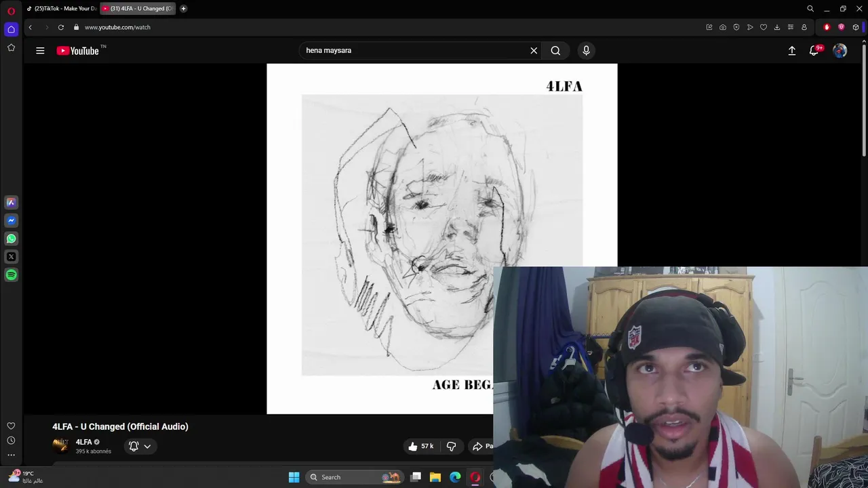This screenshot has width=868, height=488.
Task: Open YouTube notifications bell
Action: click(x=815, y=50)
